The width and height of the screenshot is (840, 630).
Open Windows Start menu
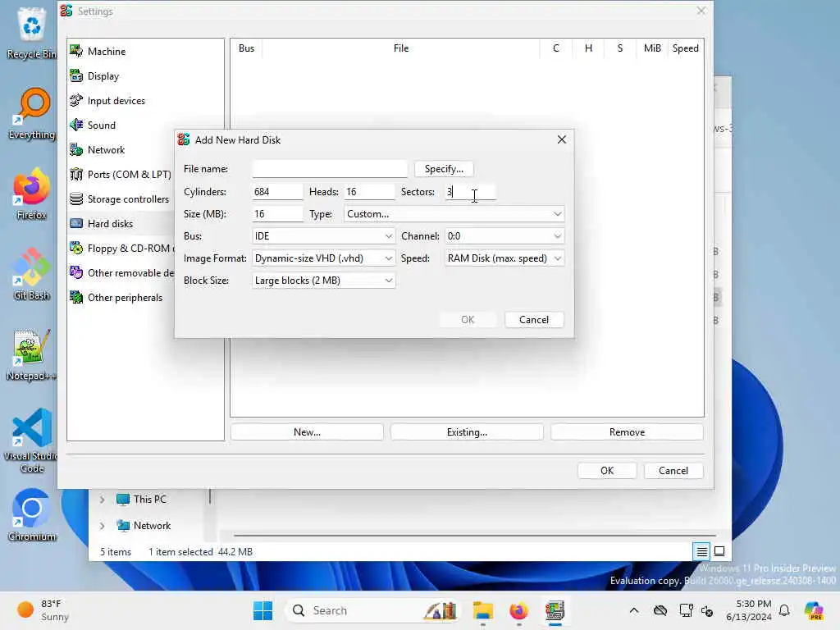[x=262, y=610]
